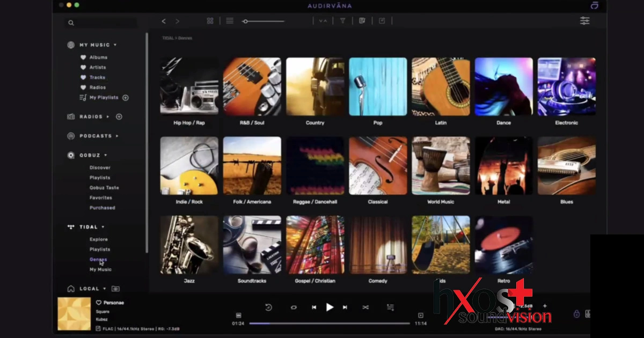The image size is (644, 338).
Task: Open the audio settings sliders icon
Action: tap(585, 21)
